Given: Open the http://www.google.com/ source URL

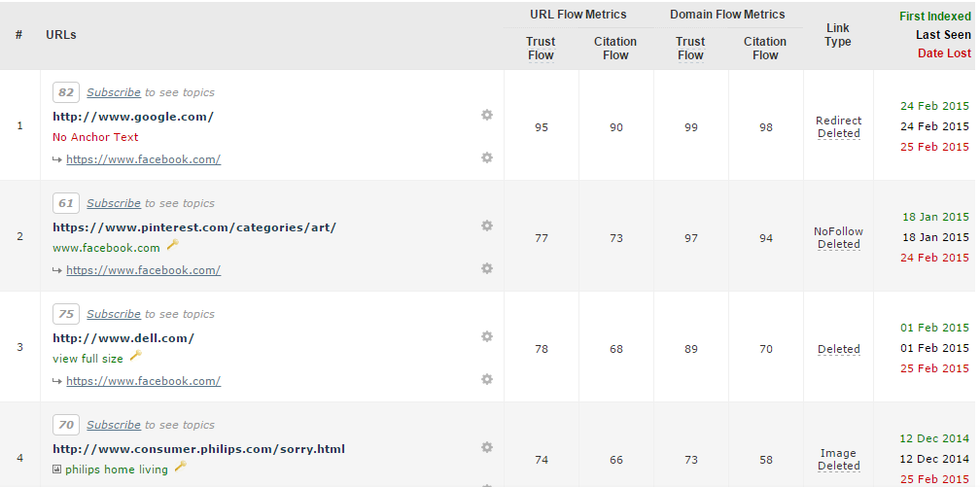Looking at the screenshot, I should point(133,117).
